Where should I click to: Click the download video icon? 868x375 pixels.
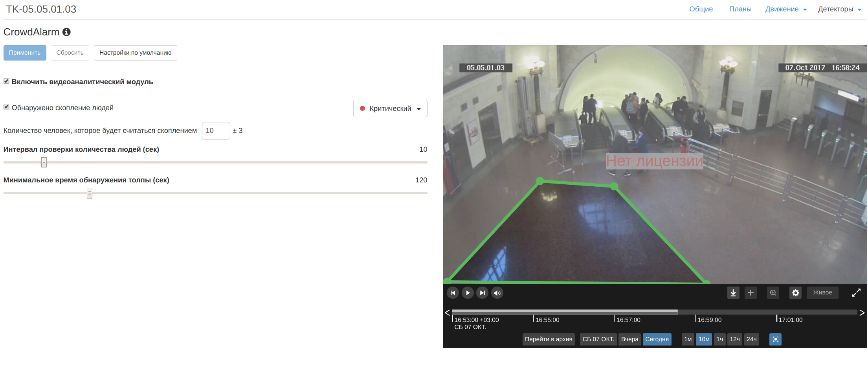(x=733, y=293)
